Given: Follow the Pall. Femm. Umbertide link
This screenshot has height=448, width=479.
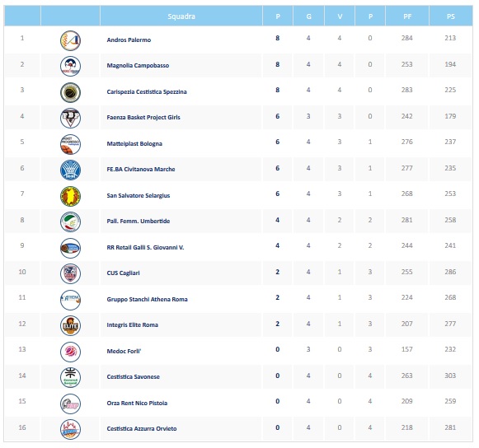Looking at the screenshot, I should coord(138,222).
